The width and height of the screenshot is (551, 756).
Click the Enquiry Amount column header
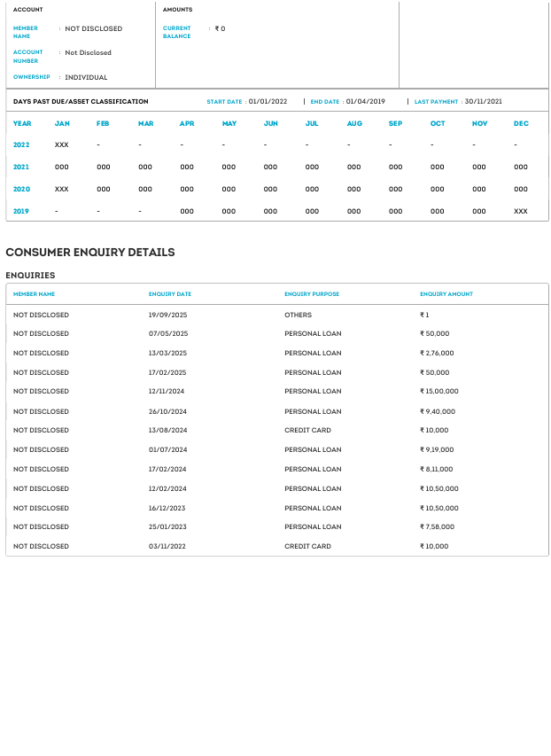pyautogui.click(x=446, y=294)
